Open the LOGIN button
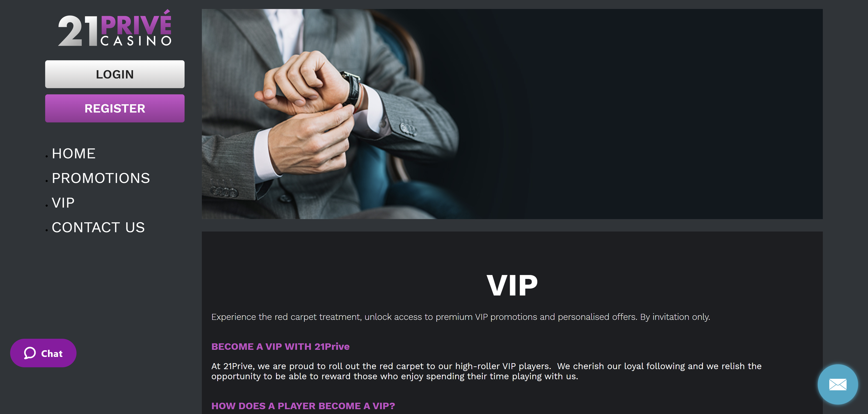868x414 pixels. 115,74
